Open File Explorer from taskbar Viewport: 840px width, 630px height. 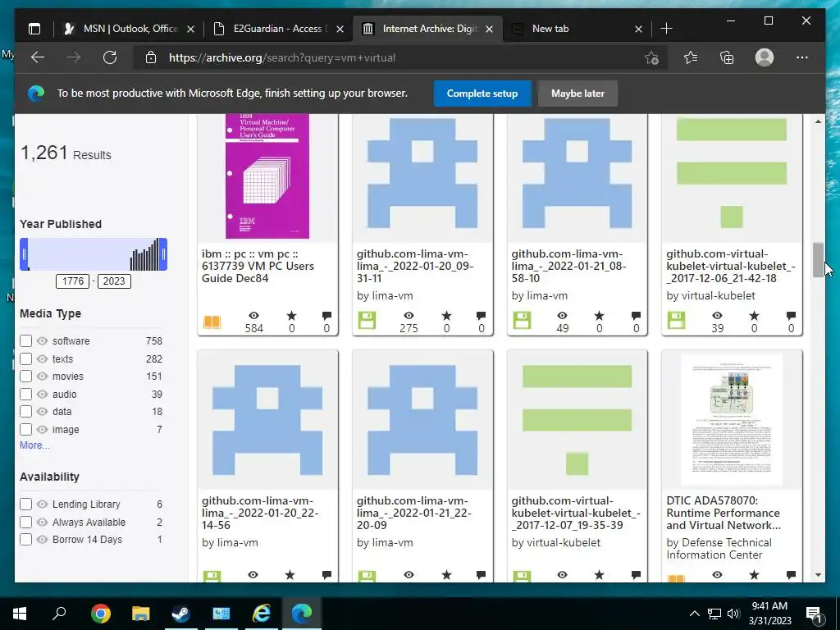pos(141,614)
